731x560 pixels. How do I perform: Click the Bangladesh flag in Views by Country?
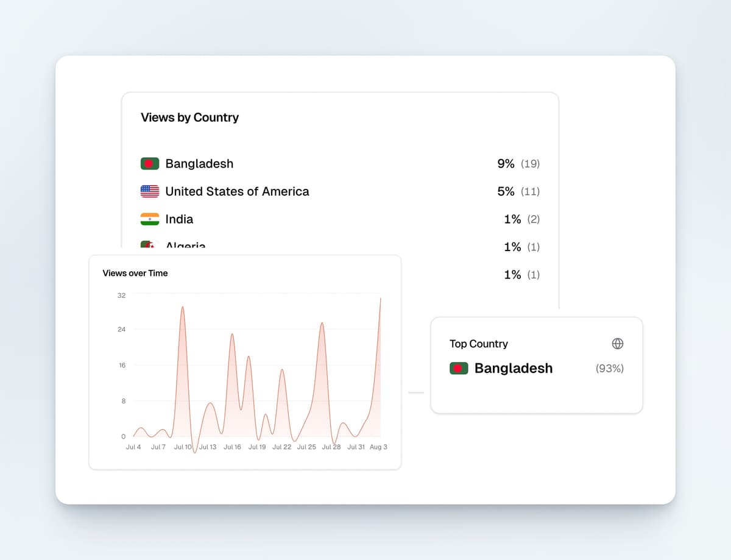[149, 163]
